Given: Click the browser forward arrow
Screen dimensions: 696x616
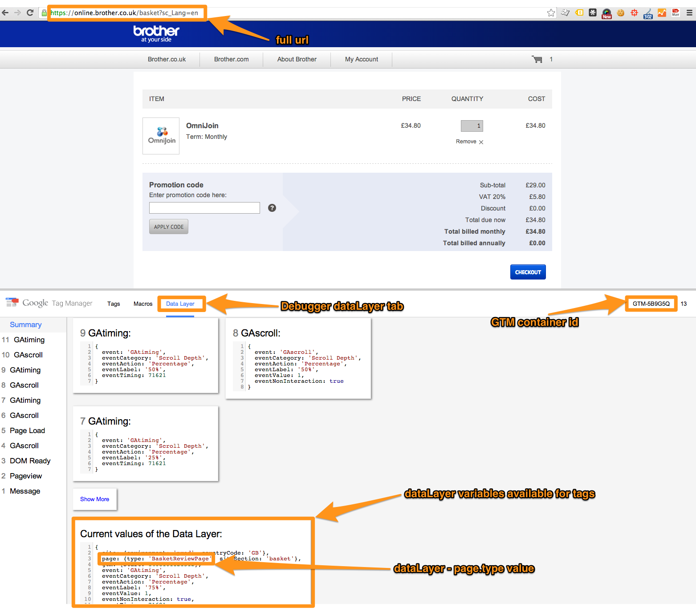Looking at the screenshot, I should click(x=18, y=12).
